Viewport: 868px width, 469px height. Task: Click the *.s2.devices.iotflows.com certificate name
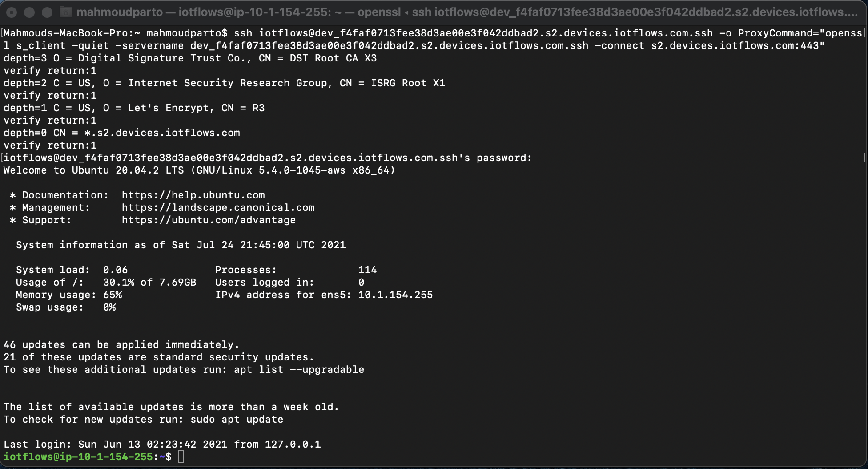pyautogui.click(x=162, y=133)
